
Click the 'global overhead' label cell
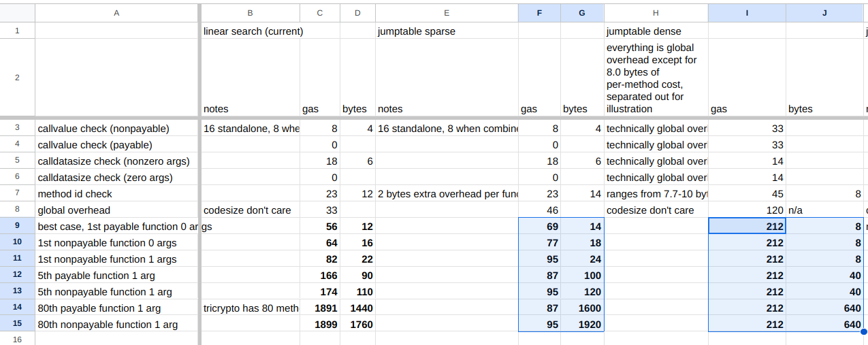click(x=116, y=210)
